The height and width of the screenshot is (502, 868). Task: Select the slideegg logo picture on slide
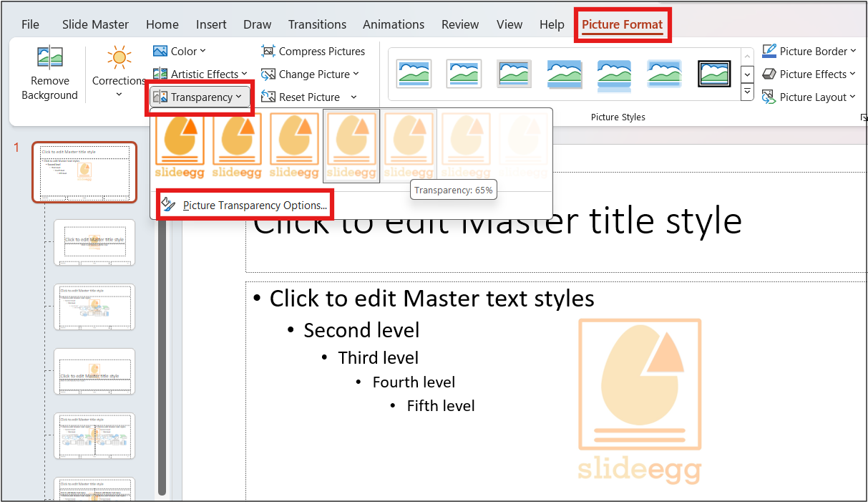(x=640, y=402)
